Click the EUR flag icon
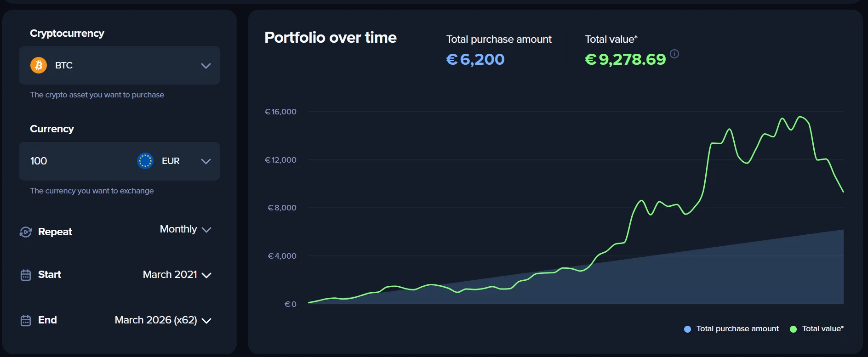 coord(145,161)
